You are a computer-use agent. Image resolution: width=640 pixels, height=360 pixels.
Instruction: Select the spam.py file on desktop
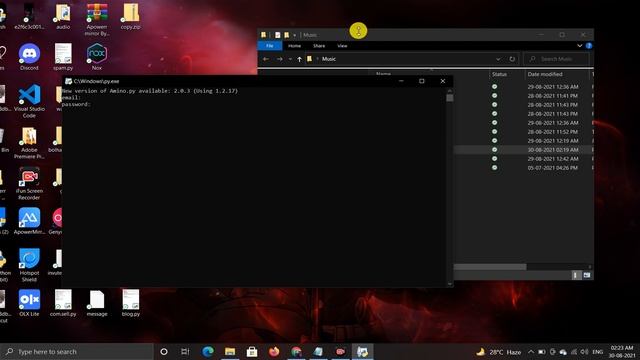tap(63, 57)
